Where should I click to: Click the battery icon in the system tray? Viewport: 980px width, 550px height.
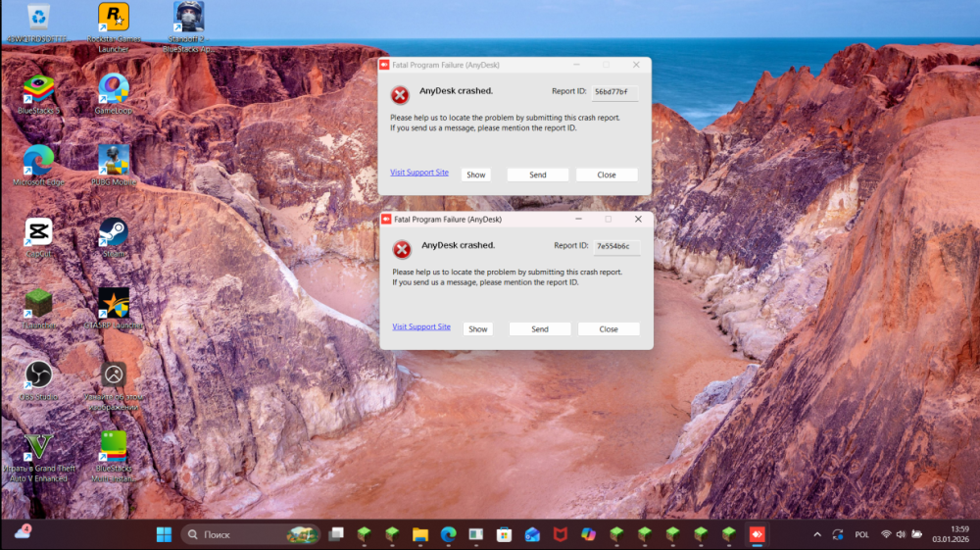[916, 534]
